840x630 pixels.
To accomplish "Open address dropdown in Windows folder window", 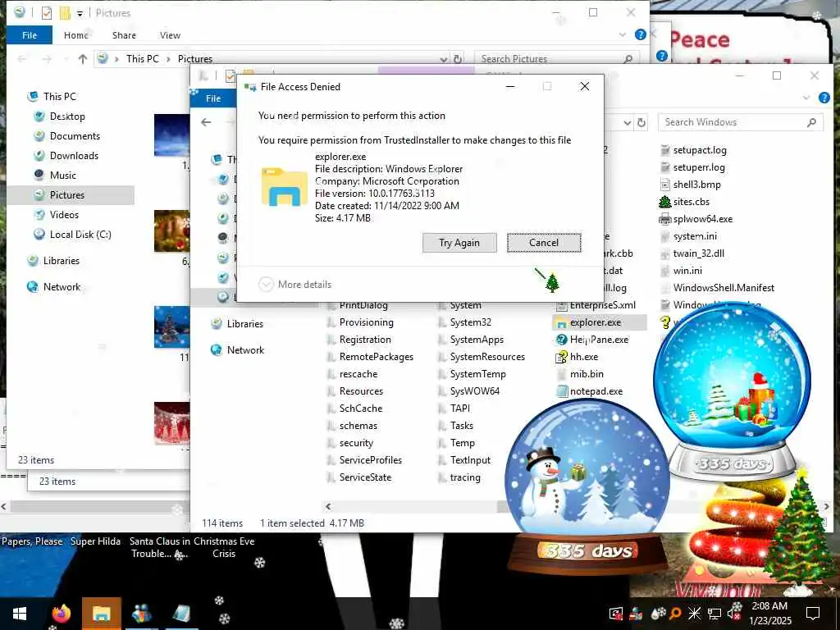I will pyautogui.click(x=628, y=123).
